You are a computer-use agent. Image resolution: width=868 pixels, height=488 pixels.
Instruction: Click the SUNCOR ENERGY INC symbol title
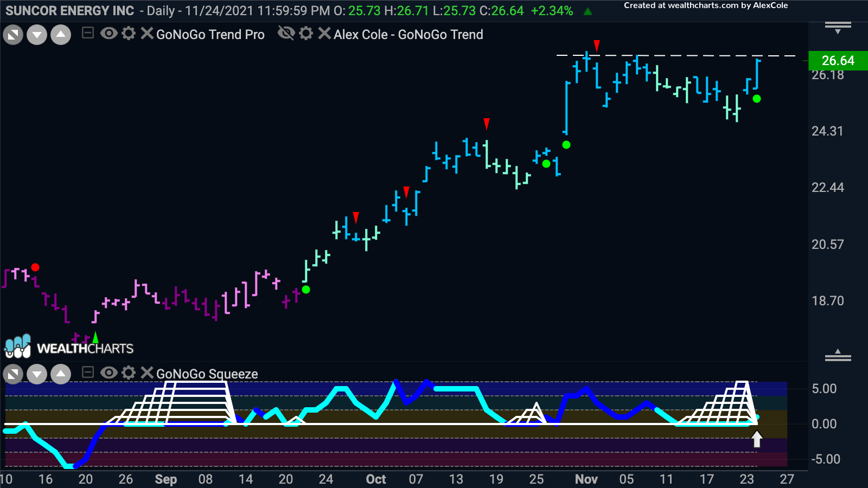70,10
